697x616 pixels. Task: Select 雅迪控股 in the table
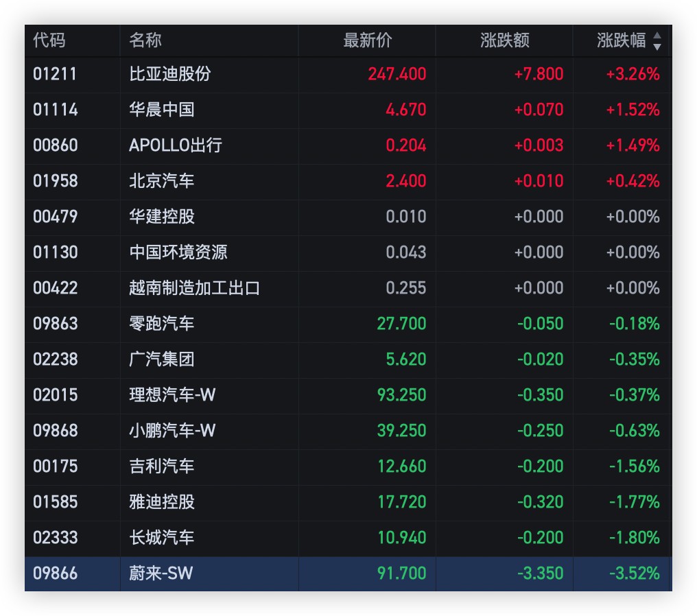pos(162,502)
